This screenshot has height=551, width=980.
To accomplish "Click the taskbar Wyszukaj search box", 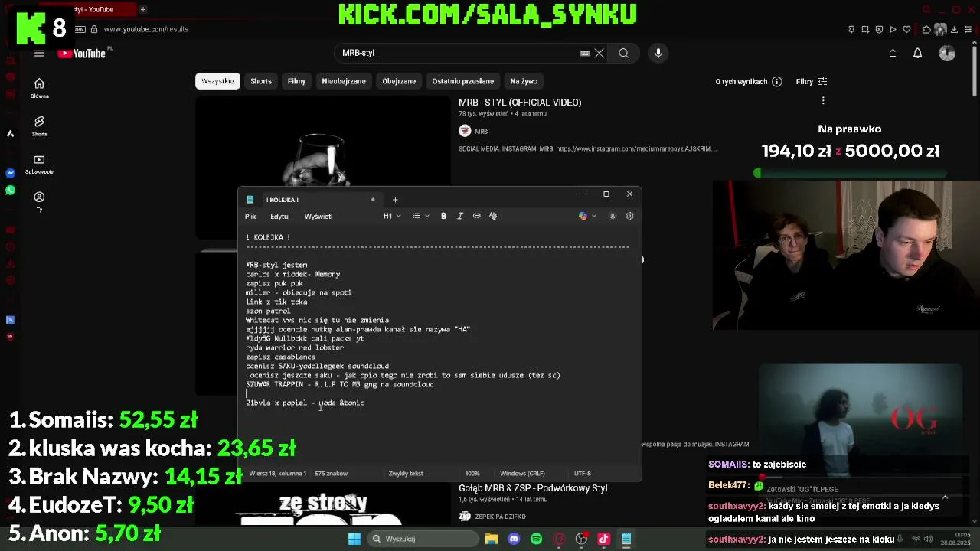I will [422, 539].
